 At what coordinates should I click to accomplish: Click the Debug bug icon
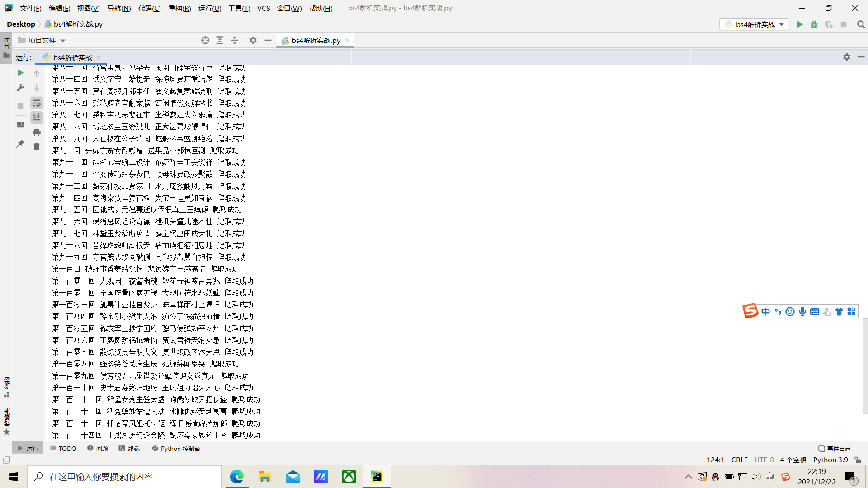814,24
